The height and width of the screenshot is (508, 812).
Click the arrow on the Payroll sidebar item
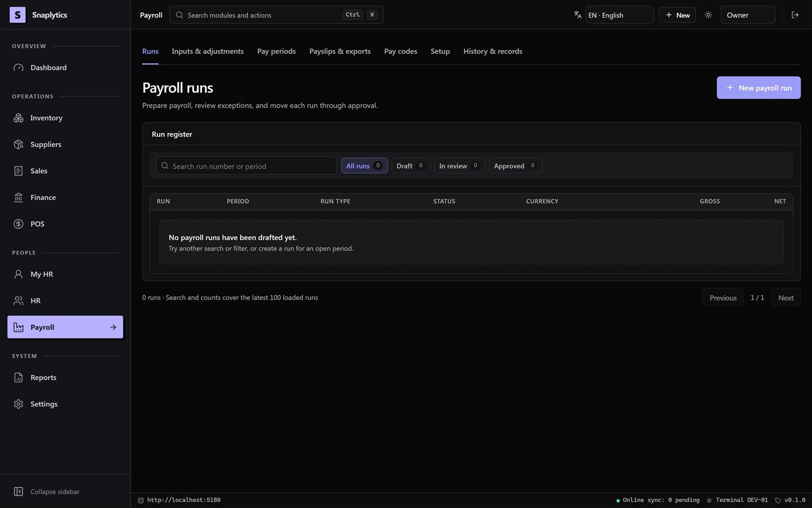(113, 327)
